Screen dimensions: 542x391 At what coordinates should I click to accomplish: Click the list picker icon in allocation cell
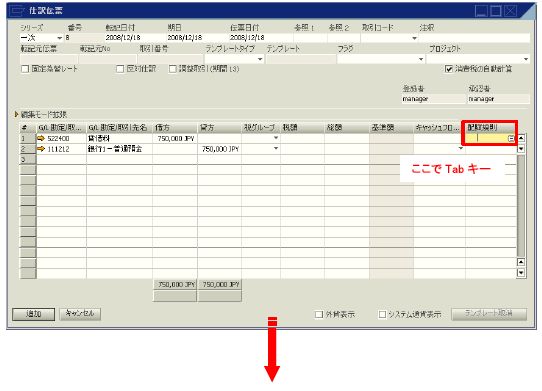(x=511, y=139)
